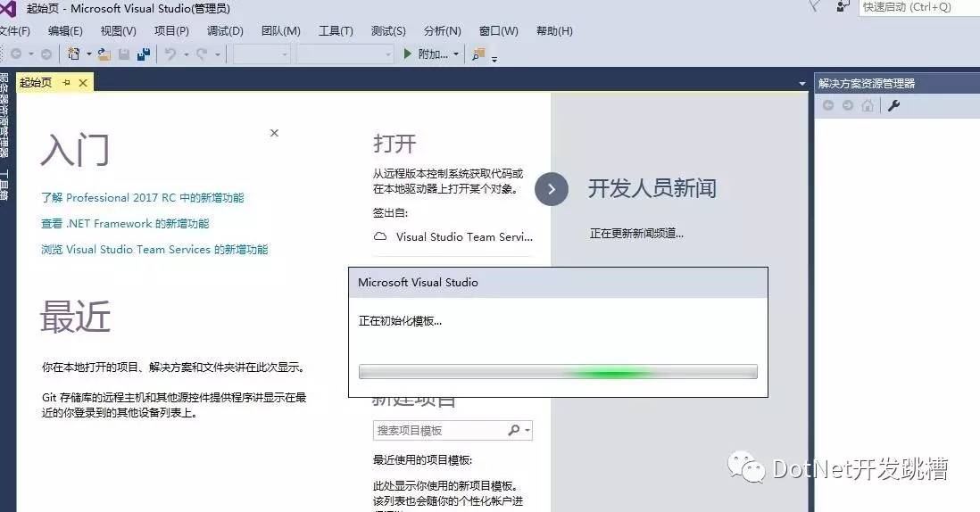This screenshot has height=512, width=980.
Task: Click the green Attach start arrow
Action: pyautogui.click(x=408, y=54)
